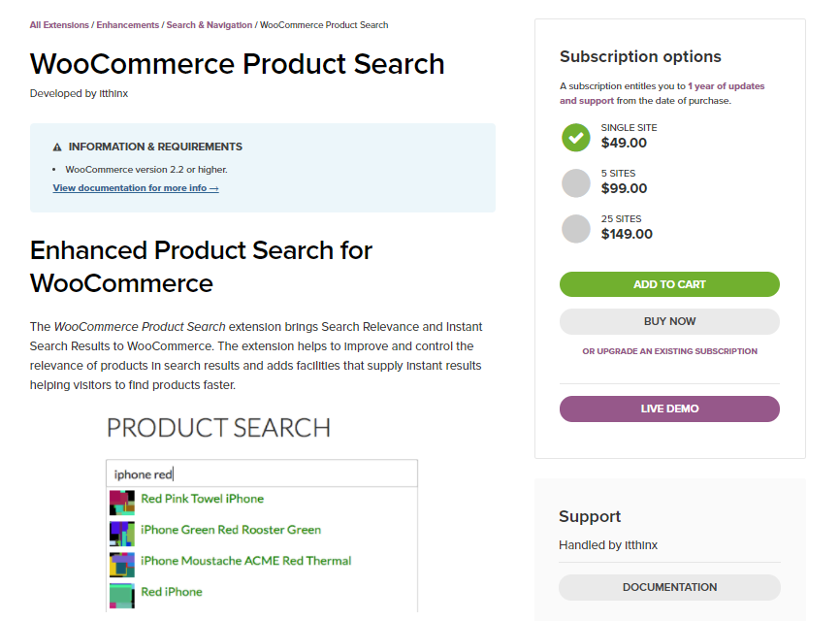Open the All Extensions breadcrumb

(59, 25)
